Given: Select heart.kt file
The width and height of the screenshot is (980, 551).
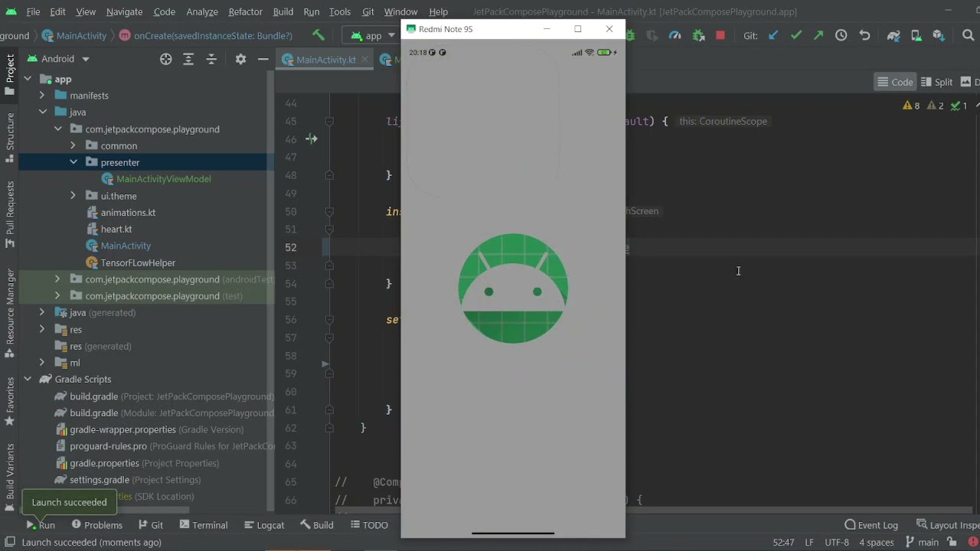Looking at the screenshot, I should tap(116, 229).
